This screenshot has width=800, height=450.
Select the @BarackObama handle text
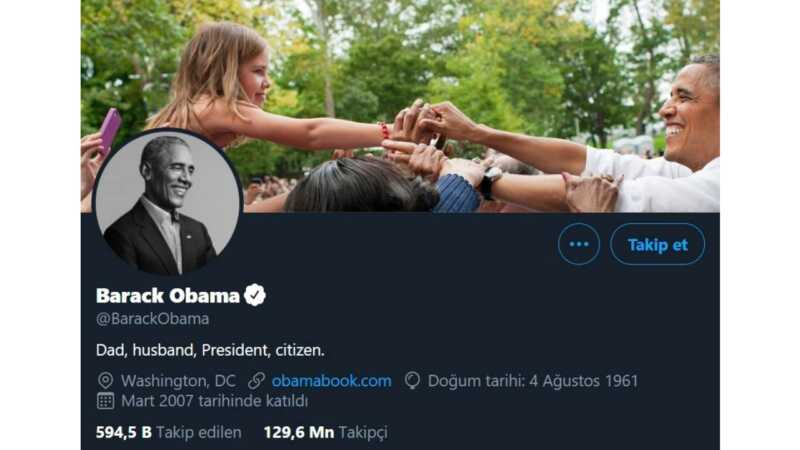point(152,319)
